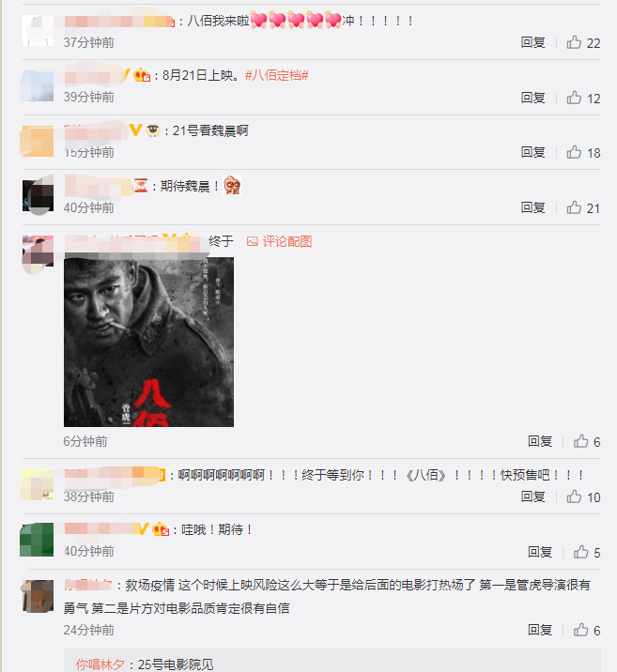Reply to the 期待魏晨 comment
Screen dimensions: 617x672
tap(533, 207)
